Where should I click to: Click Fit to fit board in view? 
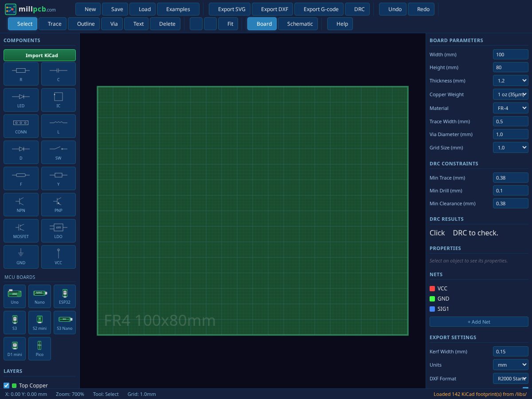click(x=228, y=24)
